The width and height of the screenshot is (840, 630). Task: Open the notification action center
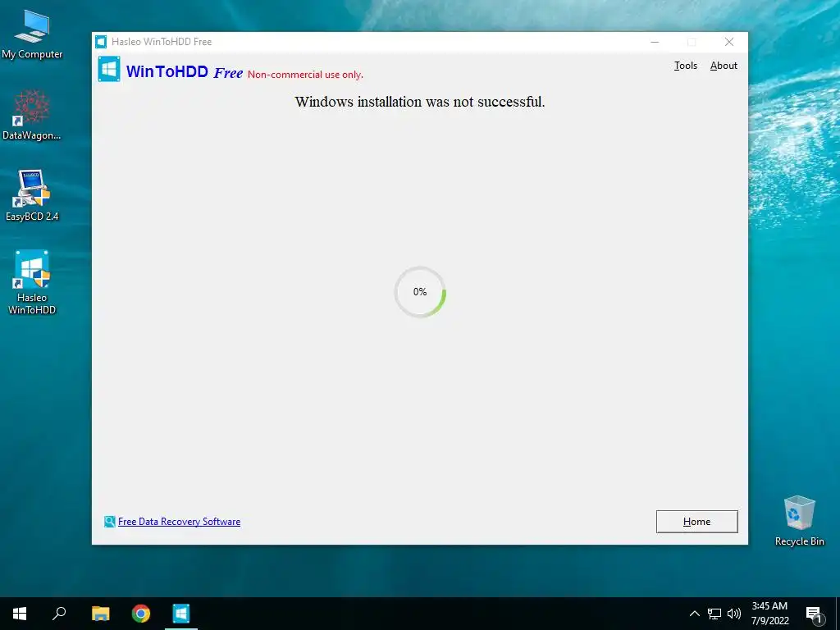[814, 614]
